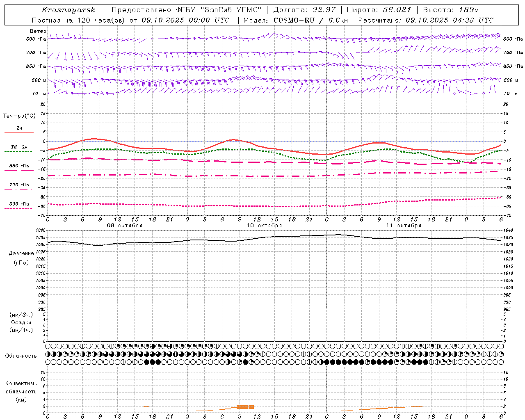Click the 850 гПа temperature legend entry
Screen dimensions: 525x420
(x=19, y=166)
